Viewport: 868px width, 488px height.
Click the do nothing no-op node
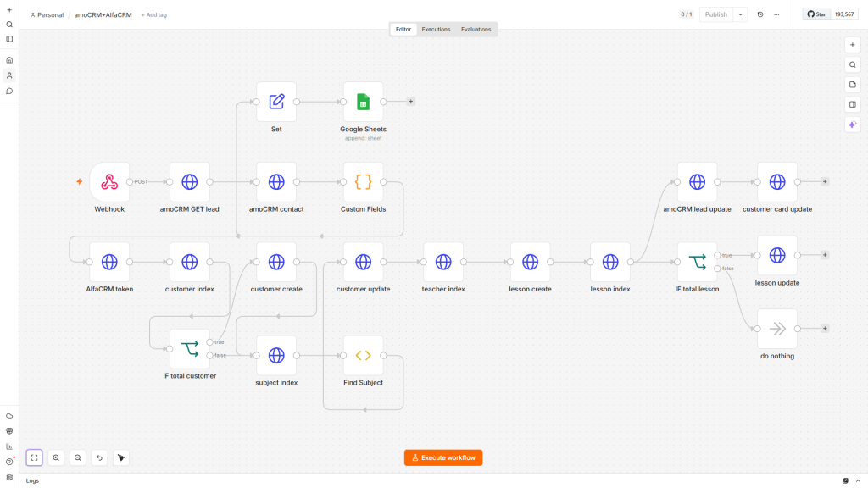pos(777,329)
